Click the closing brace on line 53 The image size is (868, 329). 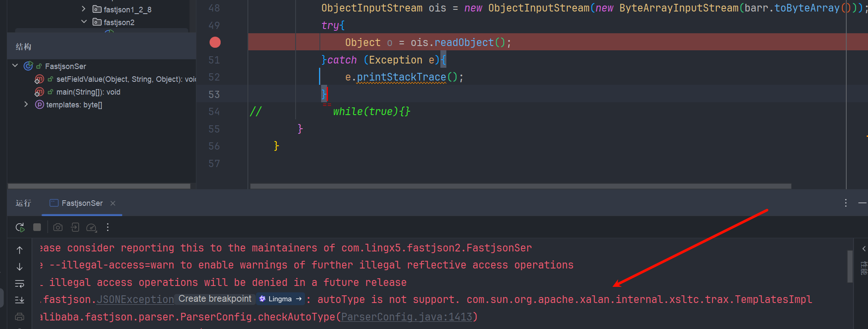tap(324, 94)
